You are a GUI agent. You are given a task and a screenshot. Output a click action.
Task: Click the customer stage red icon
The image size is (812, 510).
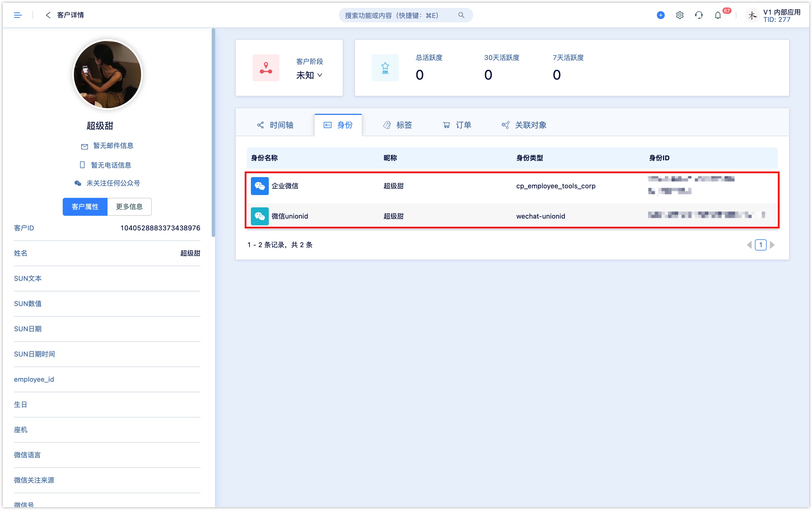[266, 68]
